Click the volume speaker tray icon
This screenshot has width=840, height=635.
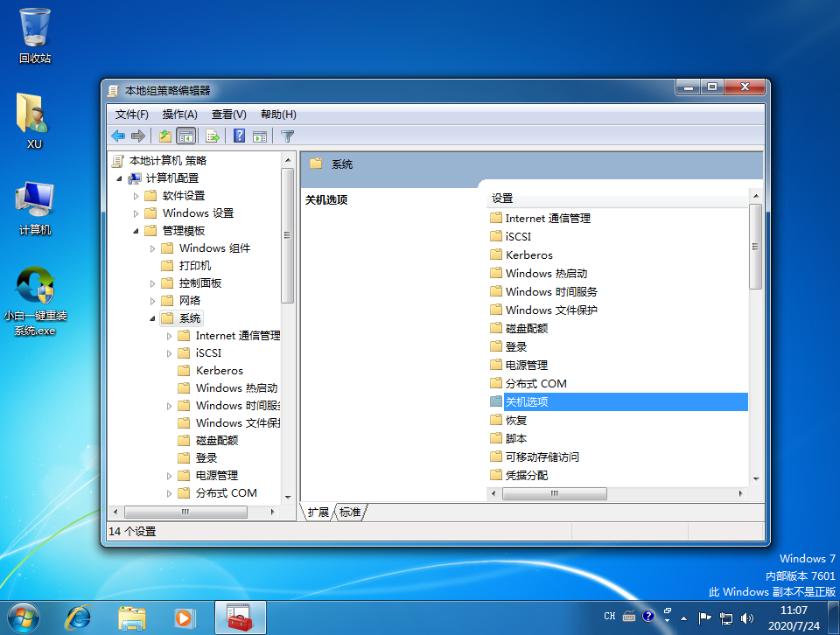(x=746, y=618)
